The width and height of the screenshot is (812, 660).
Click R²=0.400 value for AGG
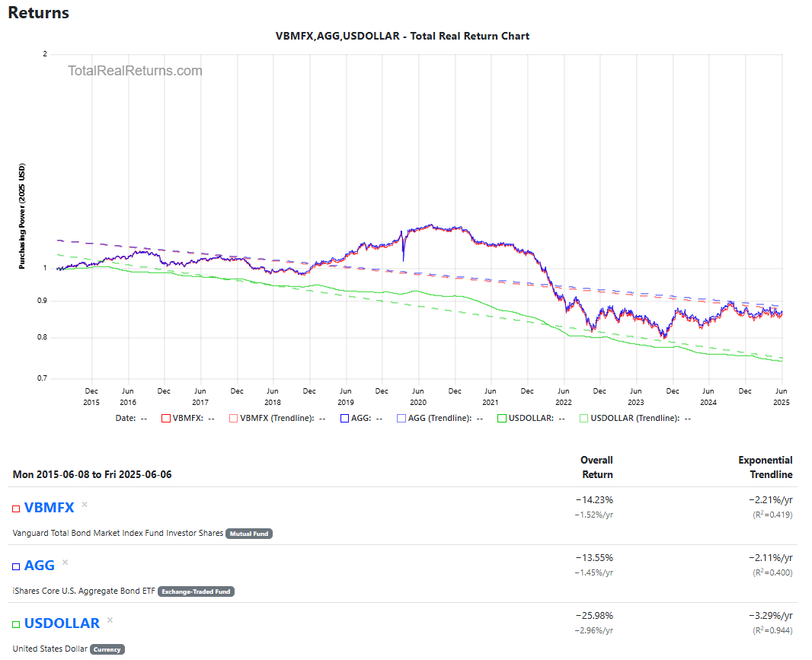(772, 572)
